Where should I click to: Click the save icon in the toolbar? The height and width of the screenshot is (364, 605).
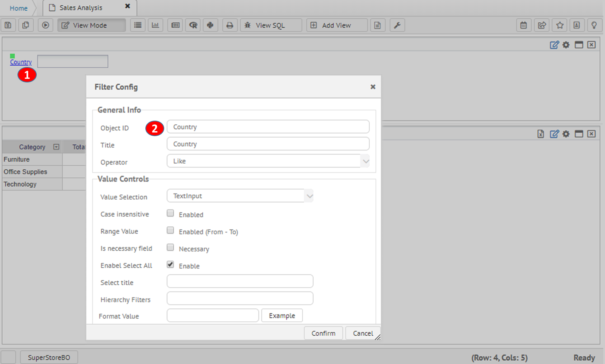click(x=8, y=25)
